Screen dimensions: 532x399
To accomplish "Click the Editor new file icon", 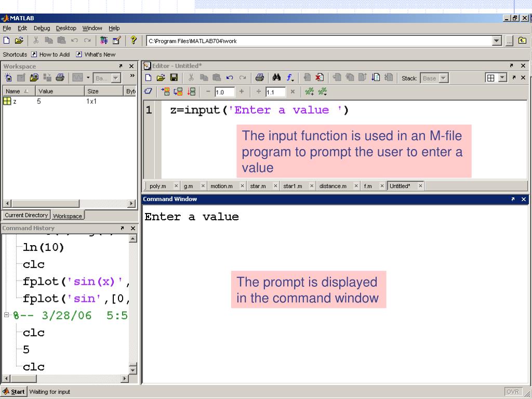I will click(x=148, y=78).
